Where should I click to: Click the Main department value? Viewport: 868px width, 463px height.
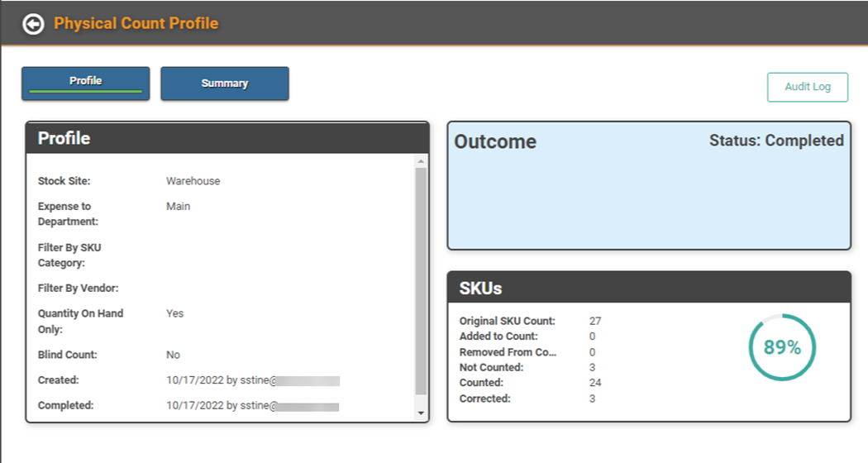click(178, 206)
